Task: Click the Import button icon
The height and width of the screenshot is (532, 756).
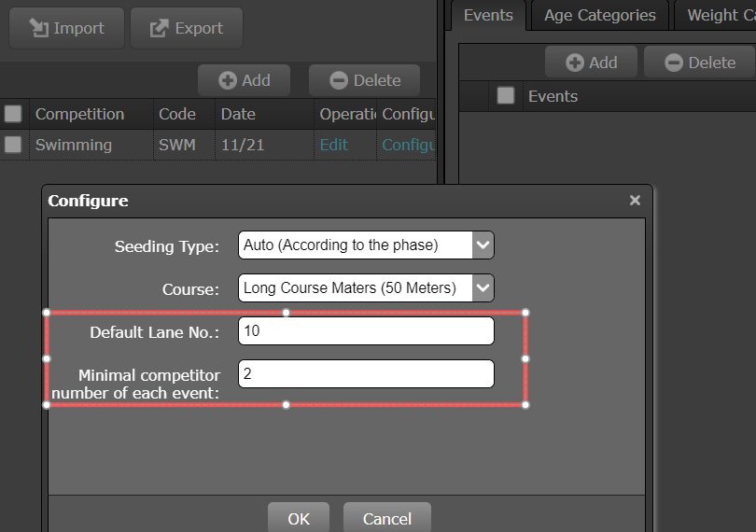Action: pyautogui.click(x=39, y=28)
